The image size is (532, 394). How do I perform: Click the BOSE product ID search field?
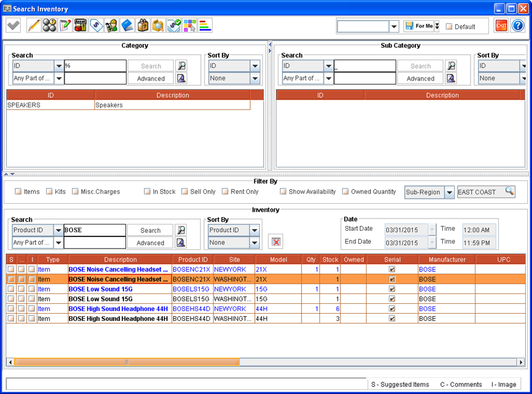[x=95, y=230]
